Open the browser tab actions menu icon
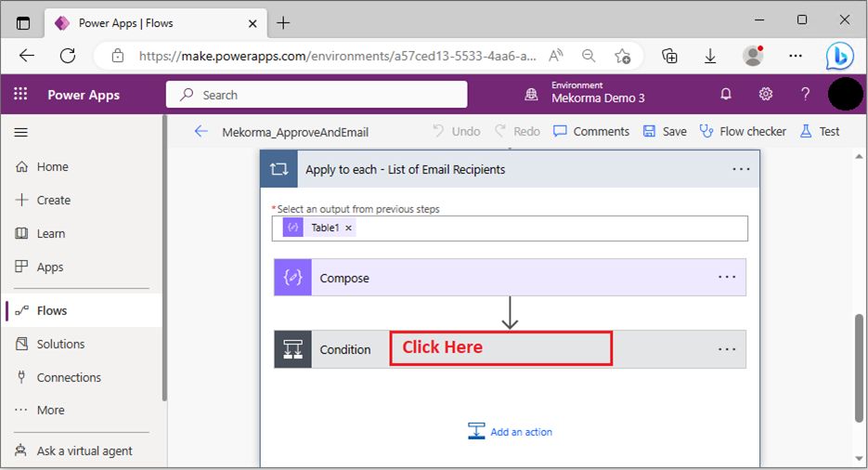This screenshot has height=470, width=868. (x=22, y=23)
